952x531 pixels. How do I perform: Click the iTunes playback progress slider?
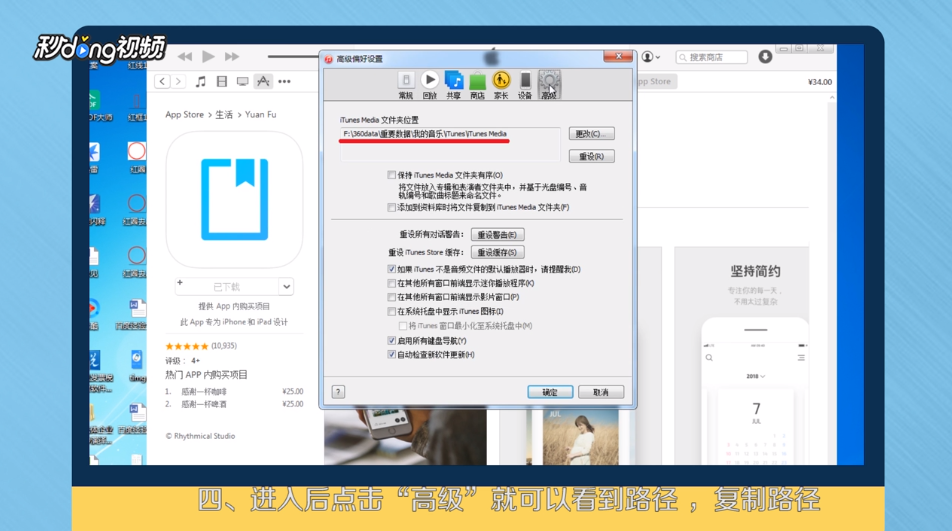293,56
